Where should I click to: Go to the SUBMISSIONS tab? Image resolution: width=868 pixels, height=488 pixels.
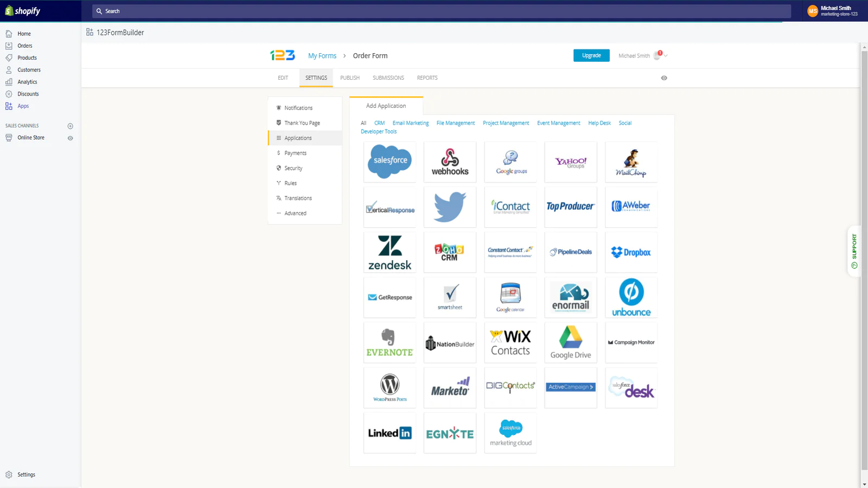pos(388,78)
